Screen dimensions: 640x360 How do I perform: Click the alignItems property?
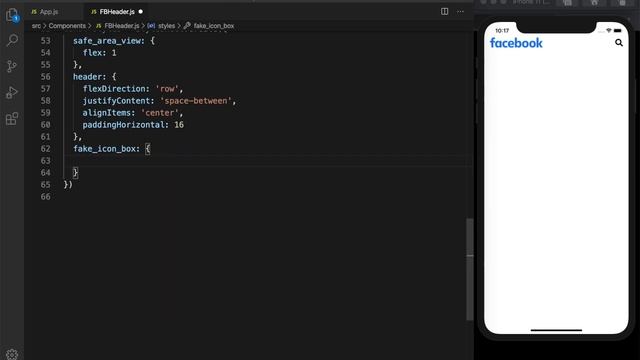pos(107,113)
